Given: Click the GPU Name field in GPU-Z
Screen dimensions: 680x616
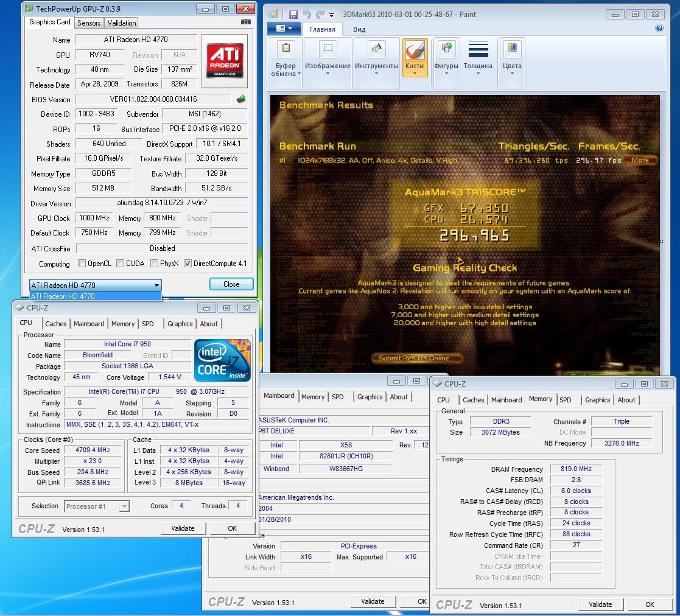Looking at the screenshot, I should click(136, 40).
